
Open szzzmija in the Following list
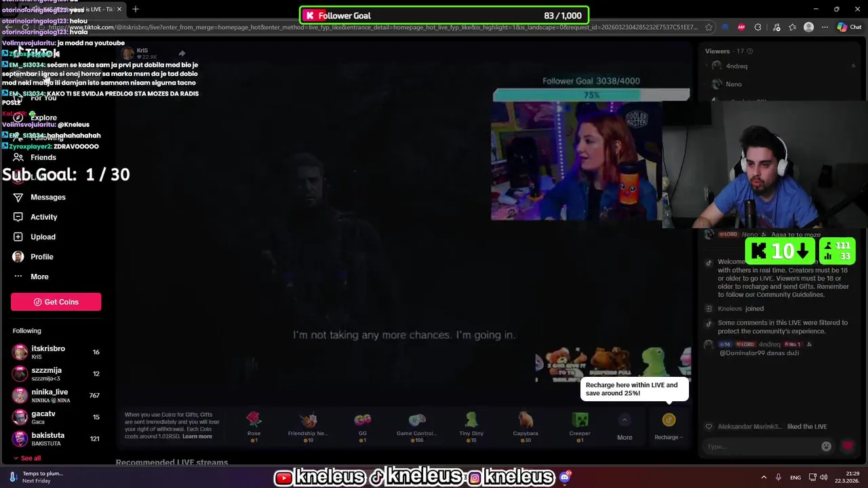(56, 373)
